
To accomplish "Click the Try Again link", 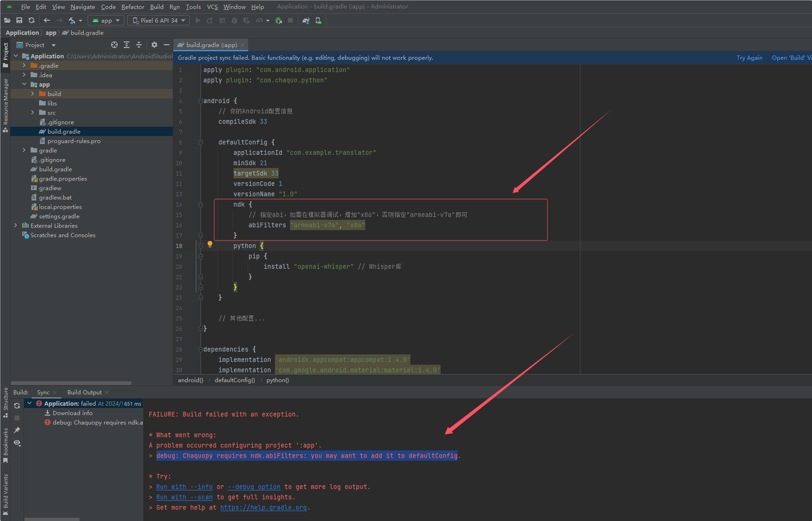I will tap(749, 57).
